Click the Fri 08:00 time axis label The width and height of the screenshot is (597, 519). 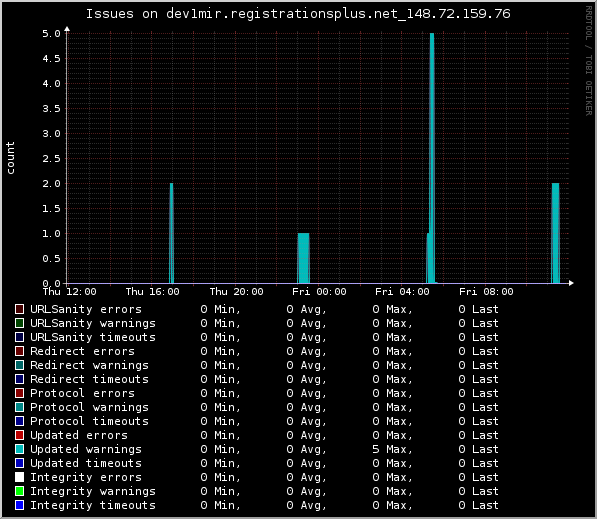coord(486,292)
